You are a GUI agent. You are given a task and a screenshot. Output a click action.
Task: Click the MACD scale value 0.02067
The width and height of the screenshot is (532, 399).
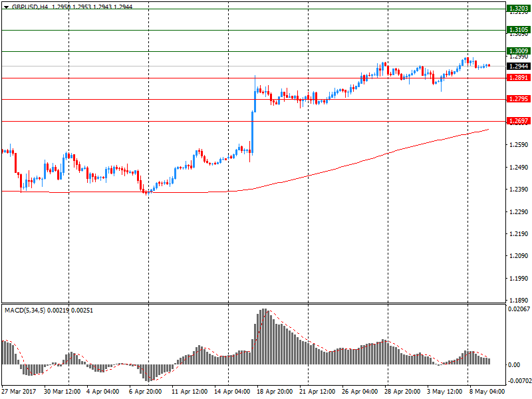click(x=519, y=309)
